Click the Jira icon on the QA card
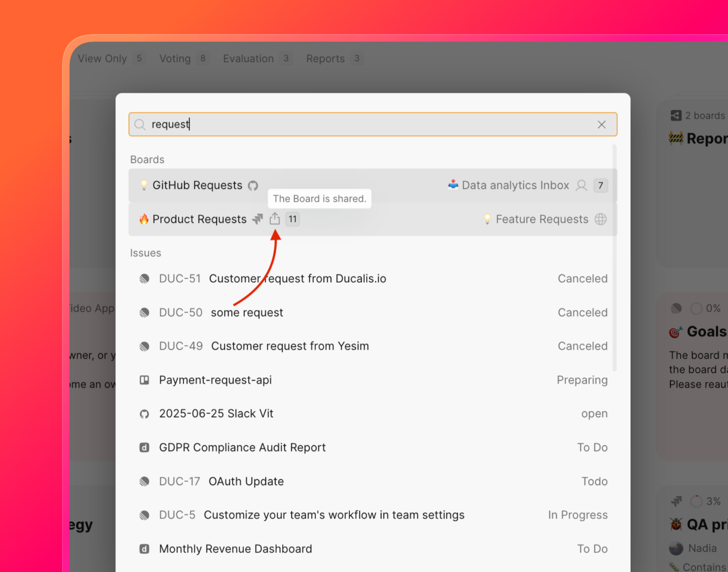Image resolution: width=728 pixels, height=572 pixels. click(676, 501)
